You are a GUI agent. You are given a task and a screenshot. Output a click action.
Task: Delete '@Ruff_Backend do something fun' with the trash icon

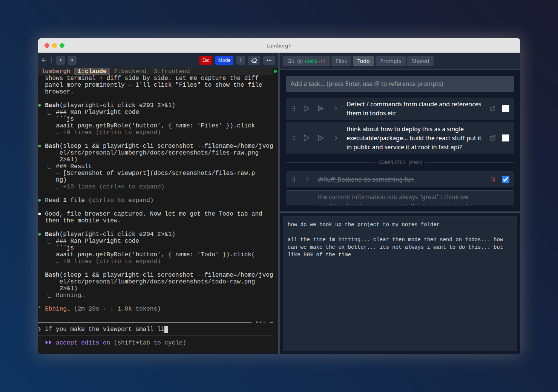[x=493, y=179]
